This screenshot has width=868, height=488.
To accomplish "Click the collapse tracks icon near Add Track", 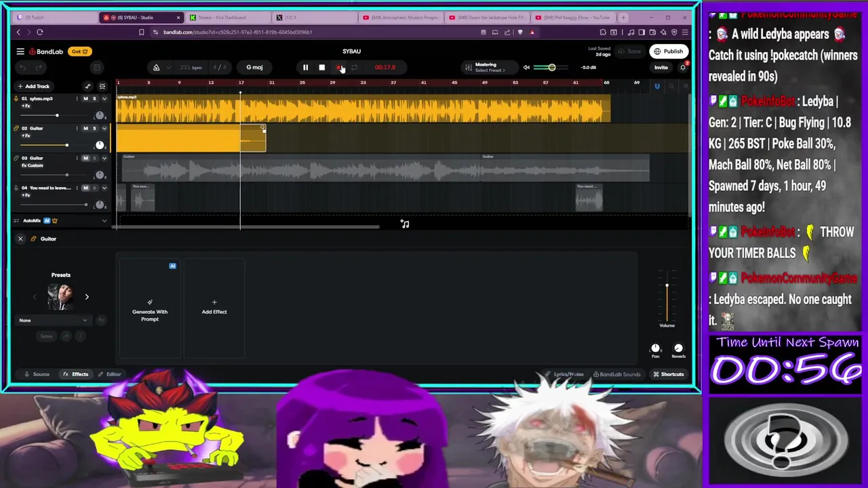I will click(x=102, y=86).
